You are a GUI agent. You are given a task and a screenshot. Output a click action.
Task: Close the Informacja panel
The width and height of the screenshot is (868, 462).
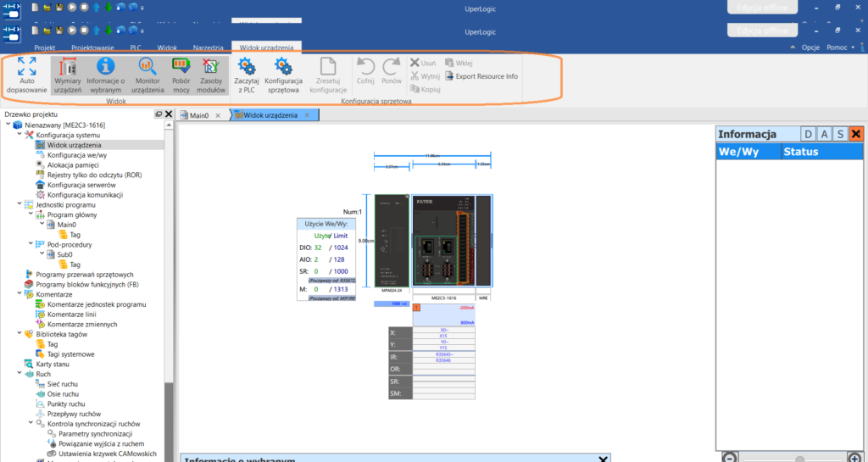pyautogui.click(x=856, y=134)
